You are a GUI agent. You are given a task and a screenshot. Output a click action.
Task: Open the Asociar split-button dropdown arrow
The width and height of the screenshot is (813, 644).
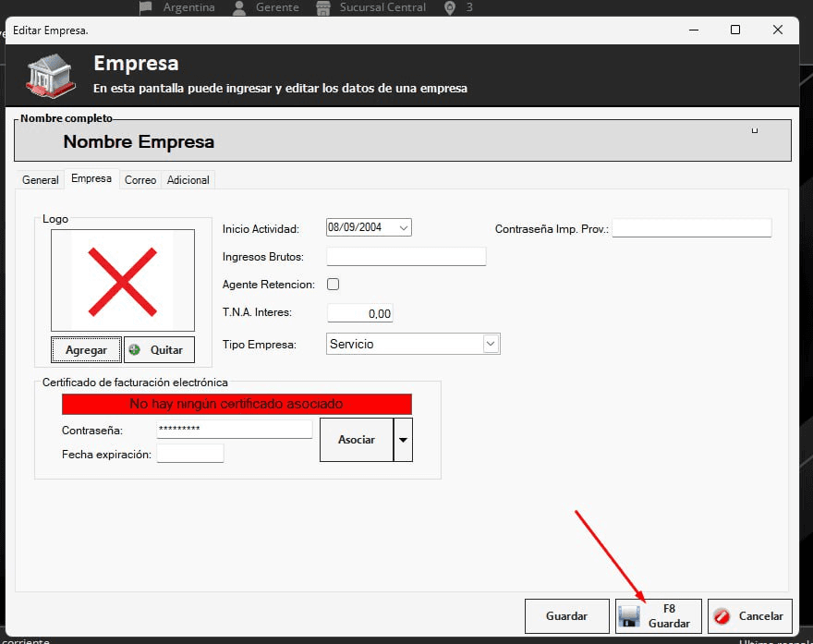(x=403, y=440)
